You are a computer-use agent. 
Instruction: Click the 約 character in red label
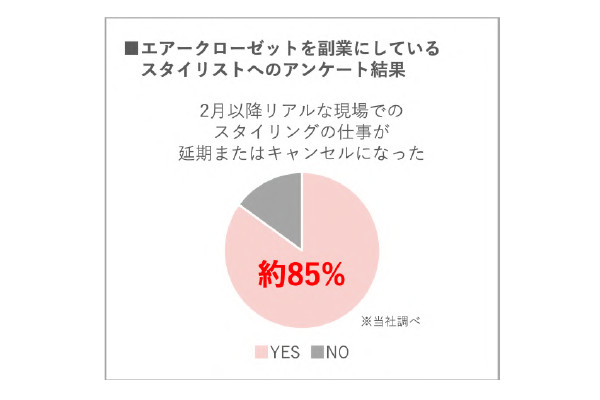272,274
